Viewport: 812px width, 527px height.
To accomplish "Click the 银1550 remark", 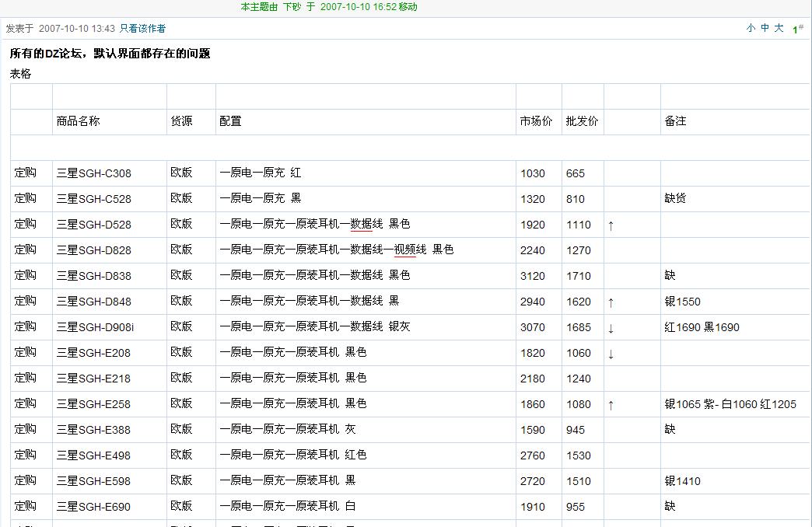I will [x=683, y=302].
